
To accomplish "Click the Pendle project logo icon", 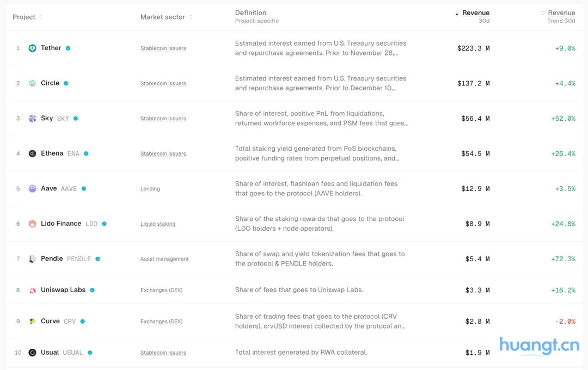I will pyautogui.click(x=32, y=259).
